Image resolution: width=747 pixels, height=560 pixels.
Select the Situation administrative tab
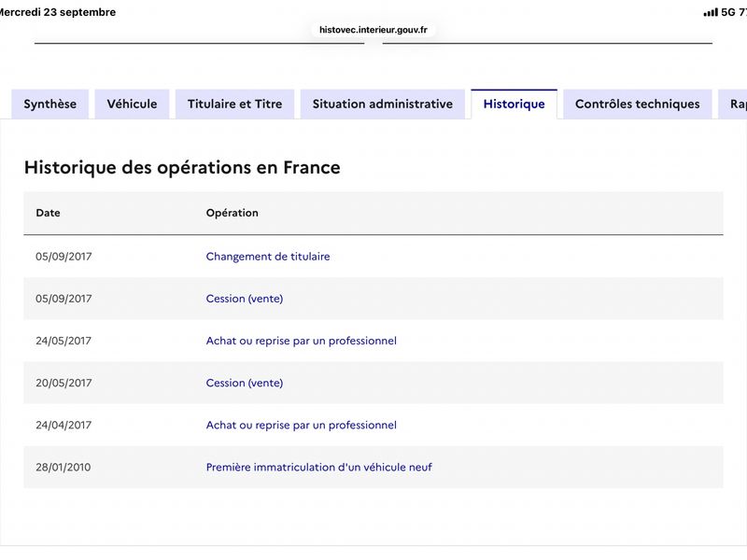[x=383, y=104]
